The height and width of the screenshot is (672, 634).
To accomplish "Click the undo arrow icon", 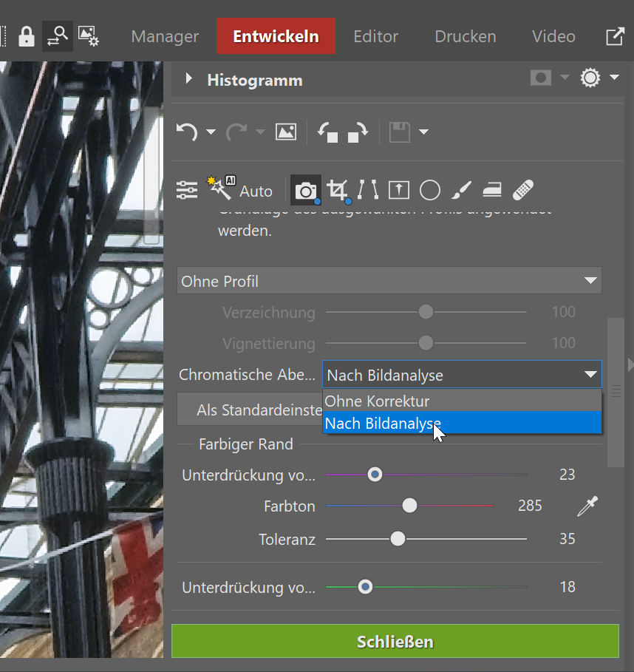I will [187, 132].
